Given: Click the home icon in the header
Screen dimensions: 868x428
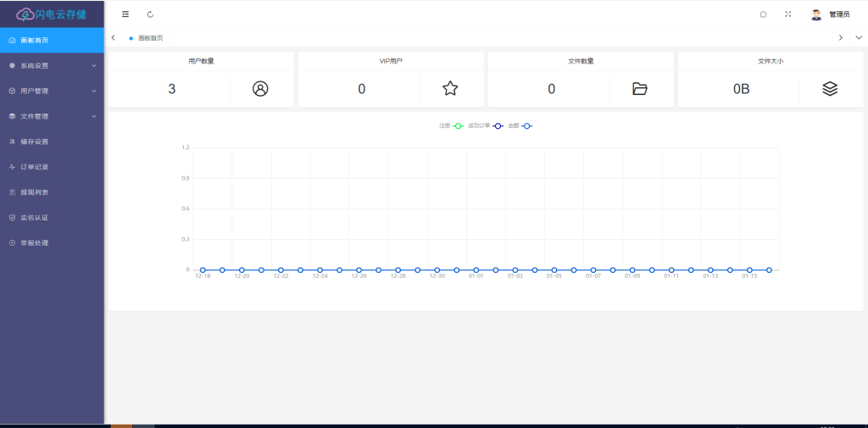Looking at the screenshot, I should 763,14.
